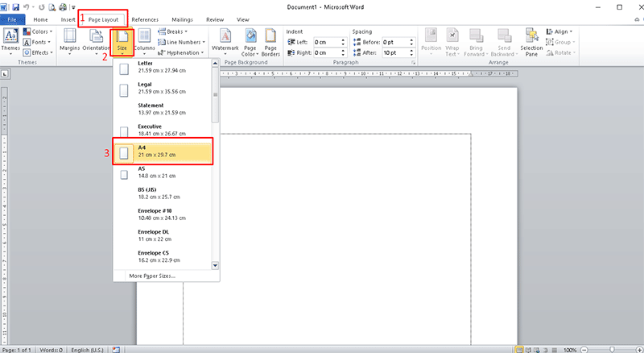
Task: Click the Page Borders button
Action: tap(270, 42)
